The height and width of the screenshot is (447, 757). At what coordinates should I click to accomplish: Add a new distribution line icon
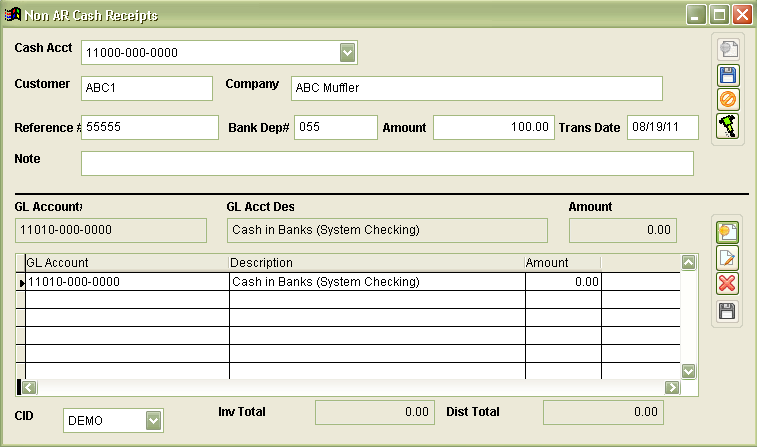(x=728, y=232)
